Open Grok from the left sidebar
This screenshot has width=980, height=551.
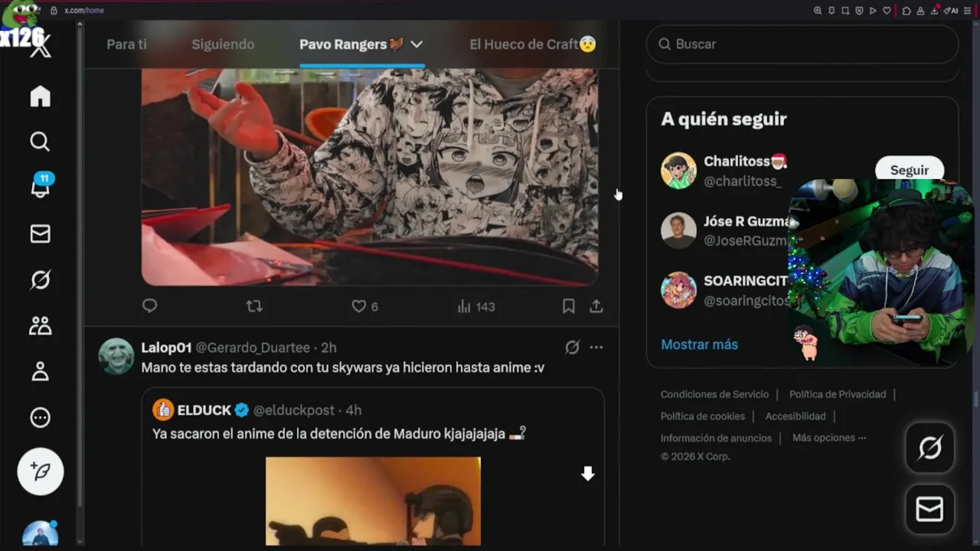(40, 280)
